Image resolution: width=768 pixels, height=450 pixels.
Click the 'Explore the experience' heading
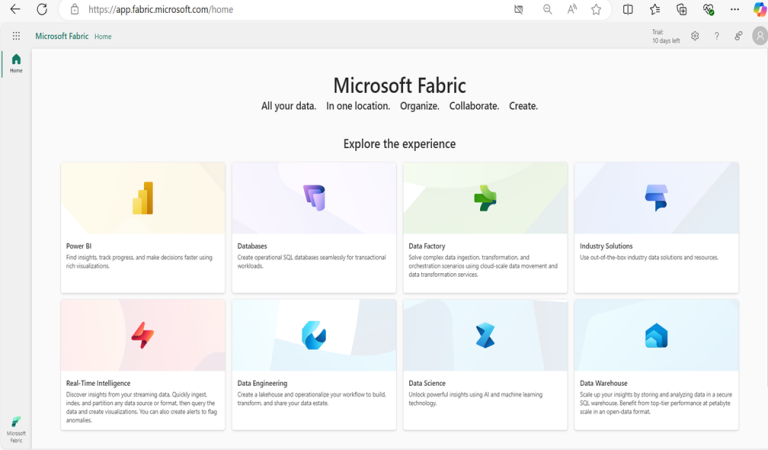399,144
